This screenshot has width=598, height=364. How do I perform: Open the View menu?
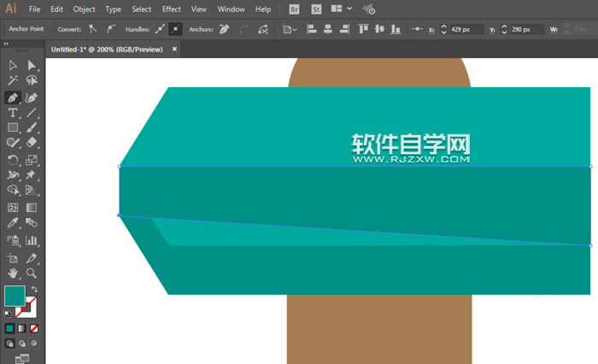199,9
